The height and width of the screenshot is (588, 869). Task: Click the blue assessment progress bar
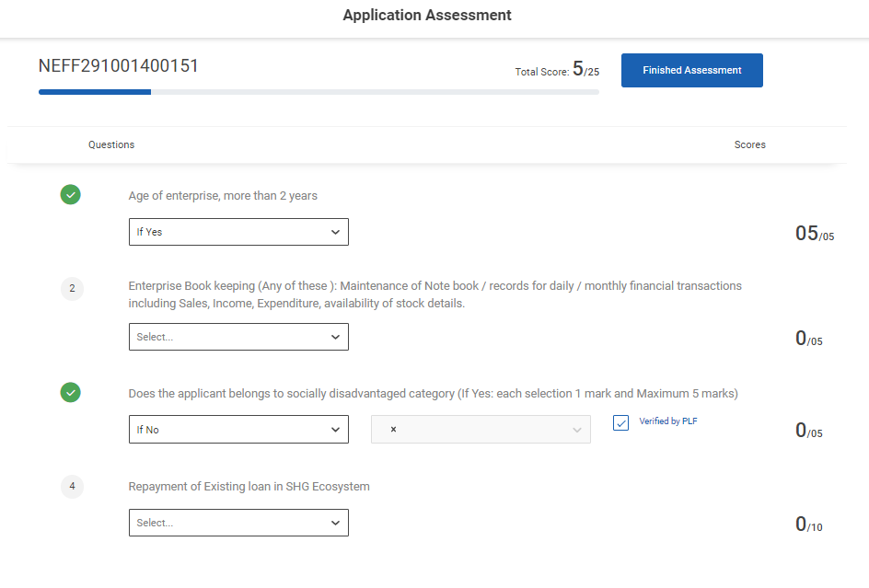tap(95, 92)
